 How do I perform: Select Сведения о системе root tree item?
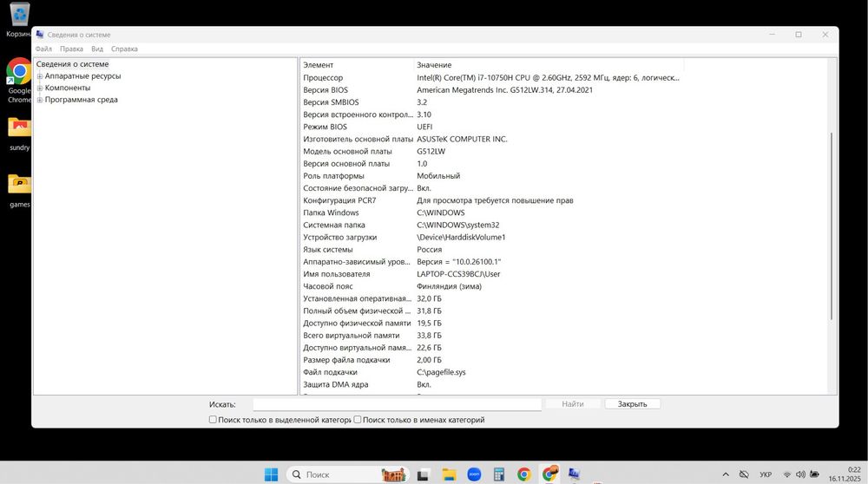73,64
